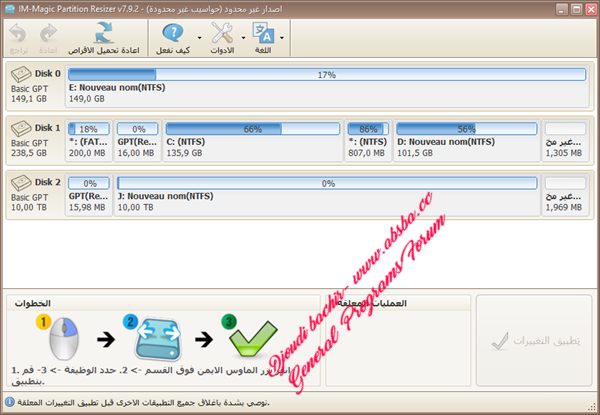Click the 0% usage bar of J: partition
This screenshot has width=600, height=415.
327,183
